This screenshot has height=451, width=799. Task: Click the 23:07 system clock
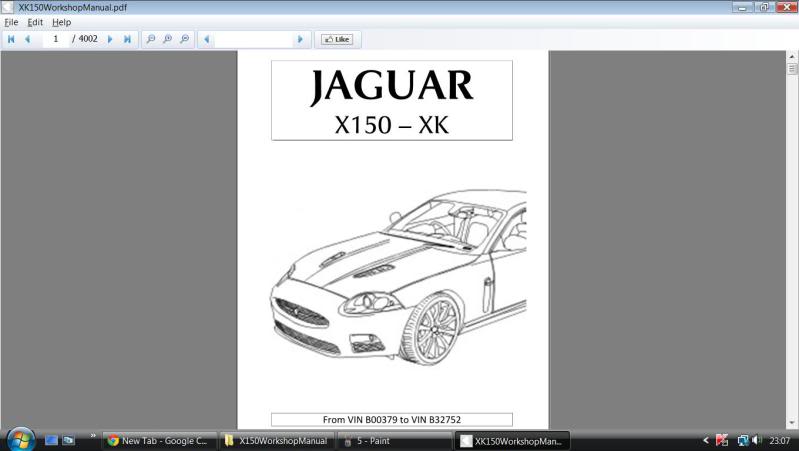(780, 441)
